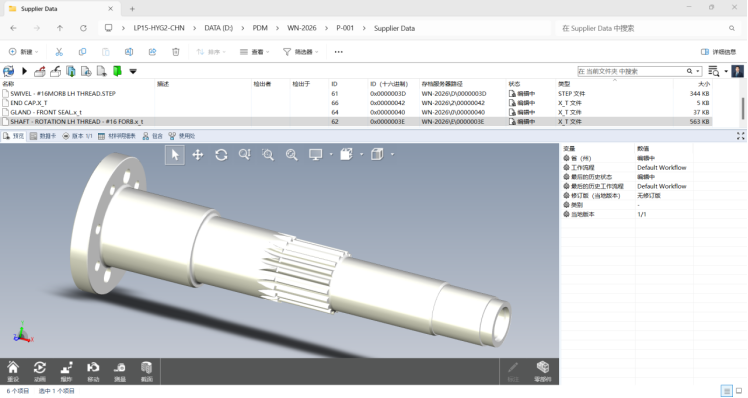
Task: Switch to the 材料明细表 bill of materials tab
Action: pos(117,136)
